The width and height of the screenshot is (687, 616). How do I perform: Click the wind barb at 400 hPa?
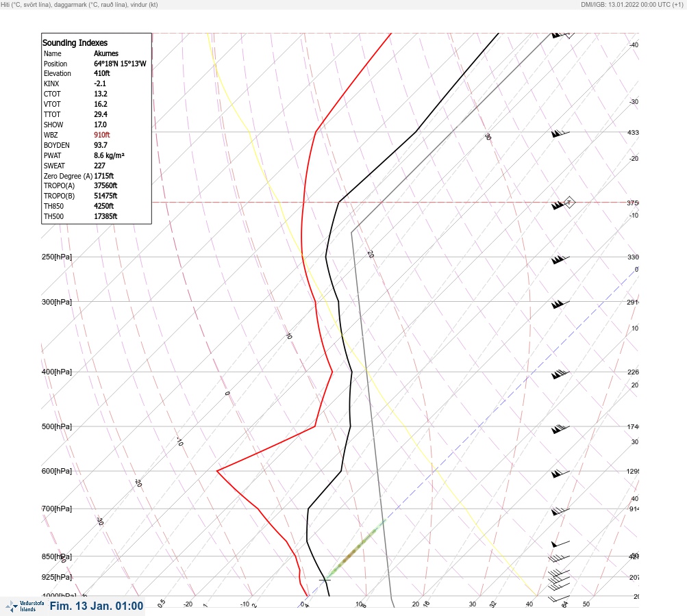(560, 374)
